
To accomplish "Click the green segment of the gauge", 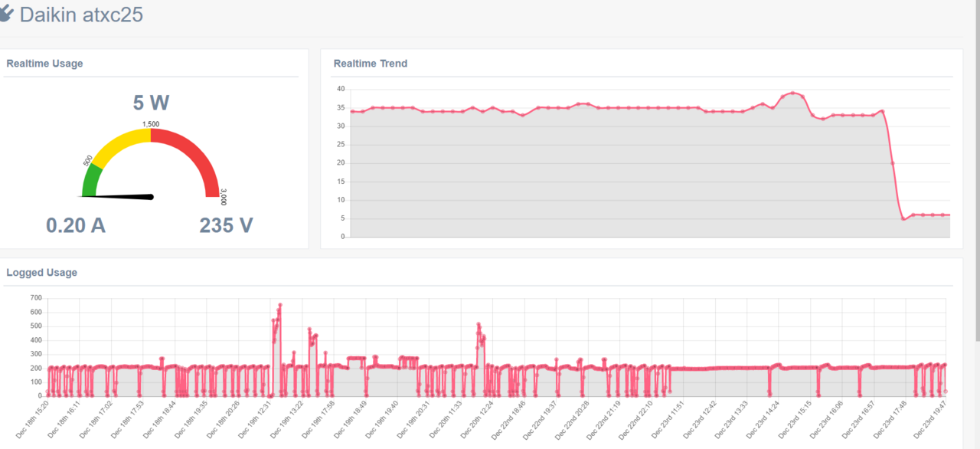I will tap(91, 181).
